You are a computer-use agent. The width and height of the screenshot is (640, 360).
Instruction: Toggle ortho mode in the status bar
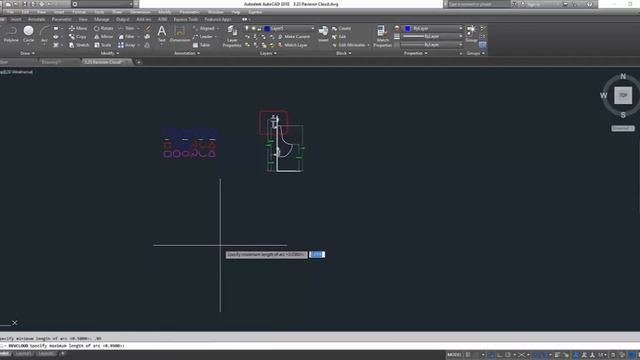(x=500, y=355)
